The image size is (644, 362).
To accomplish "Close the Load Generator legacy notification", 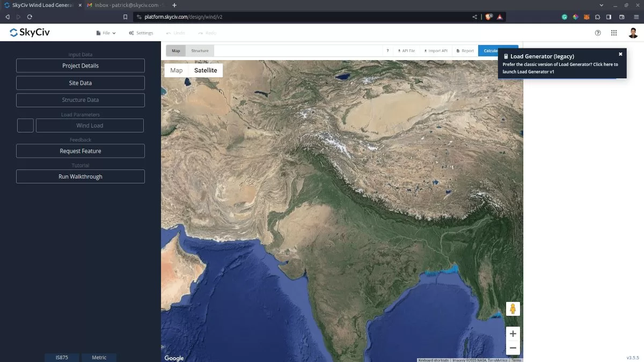I will pos(620,54).
